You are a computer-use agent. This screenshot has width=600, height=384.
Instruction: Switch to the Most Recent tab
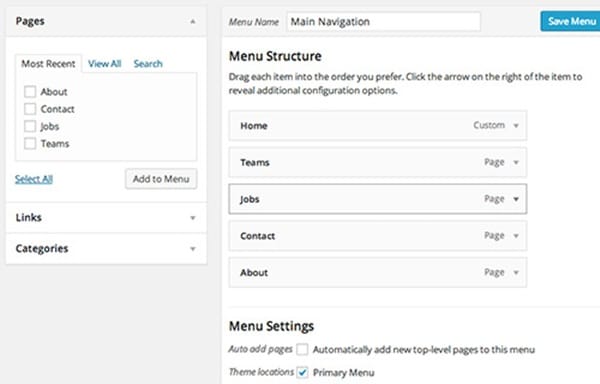(48, 63)
